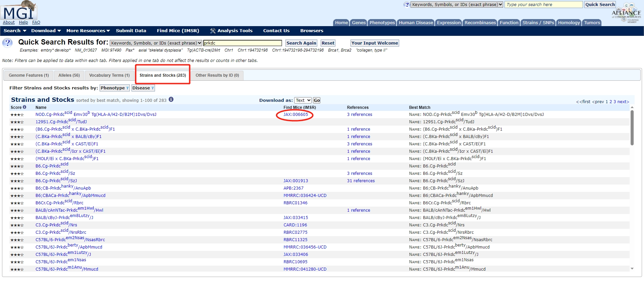Click the small help icon by top search dropdown
This screenshot has width=644, height=281.
pyautogui.click(x=407, y=5)
